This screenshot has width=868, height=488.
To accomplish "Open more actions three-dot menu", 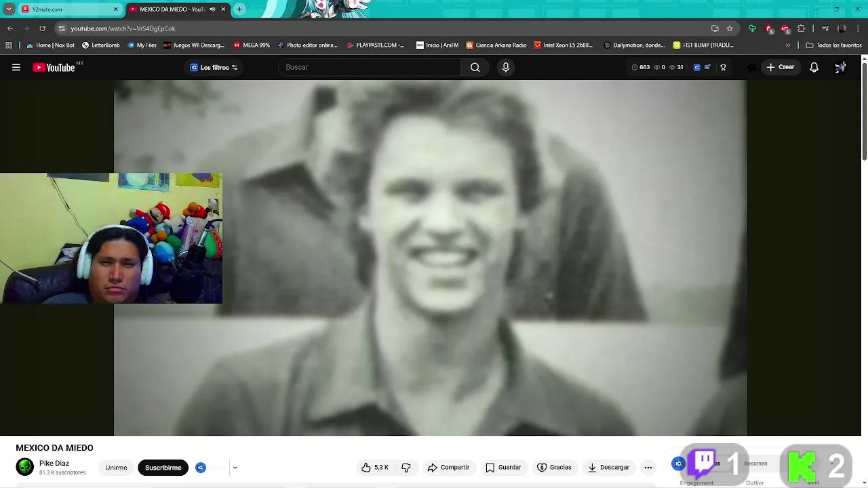I will 648,468.
